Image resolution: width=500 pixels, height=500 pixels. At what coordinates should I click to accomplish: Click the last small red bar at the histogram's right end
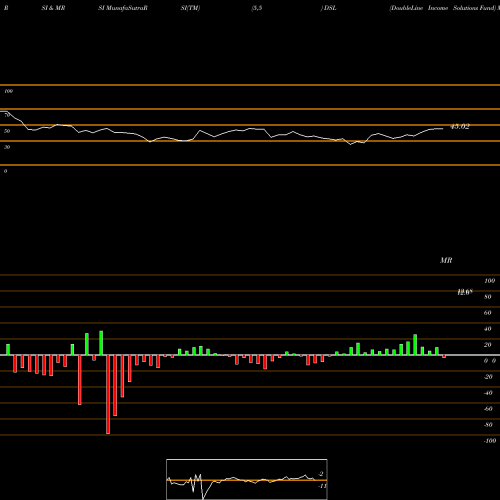click(444, 356)
